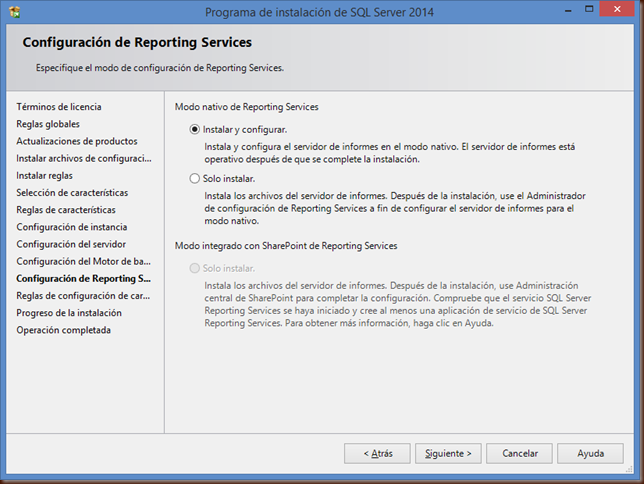
Task: Click the 'Especifique el modo de configuración' subtitle
Action: [x=160, y=68]
